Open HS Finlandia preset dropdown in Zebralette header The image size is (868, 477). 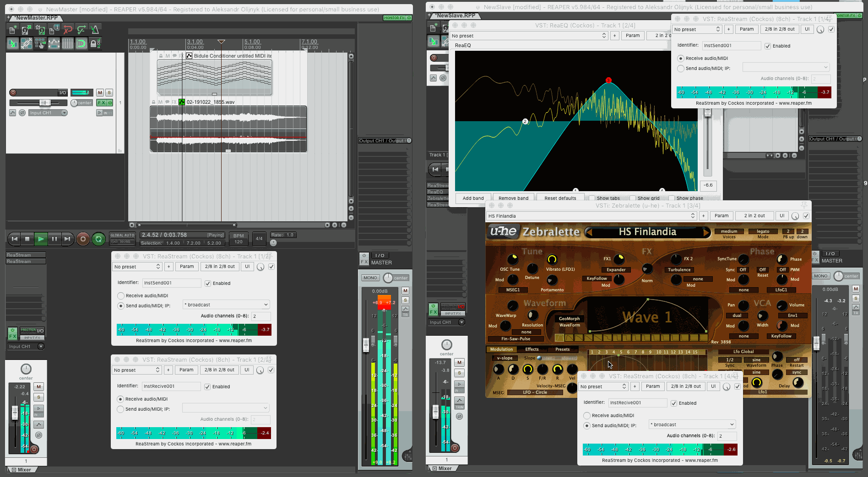591,216
